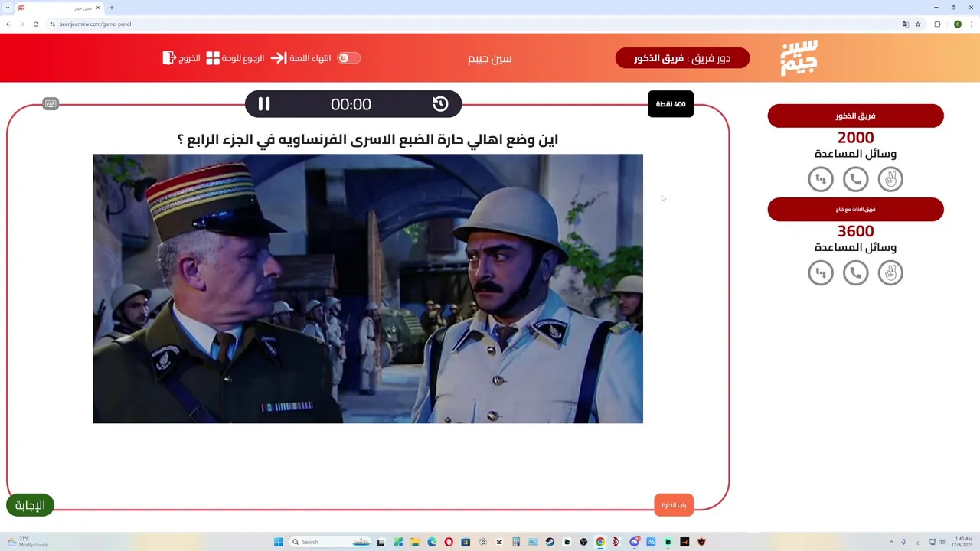
Task: Open the weather widget on the taskbar
Action: [28, 542]
